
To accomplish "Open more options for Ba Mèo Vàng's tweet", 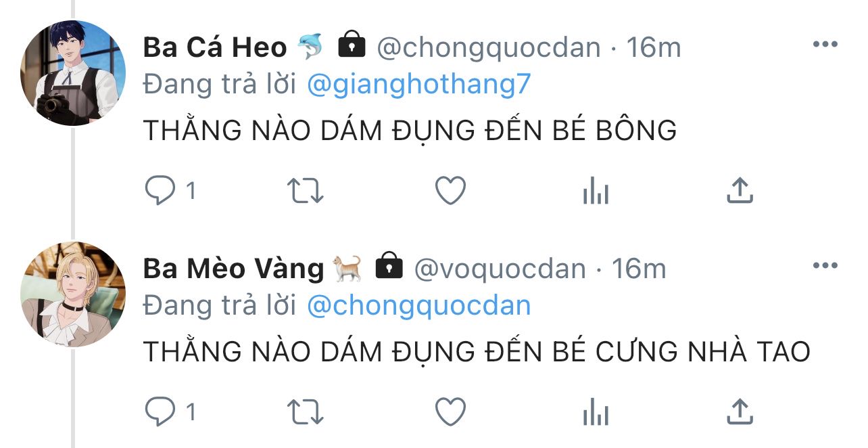I will [x=825, y=266].
